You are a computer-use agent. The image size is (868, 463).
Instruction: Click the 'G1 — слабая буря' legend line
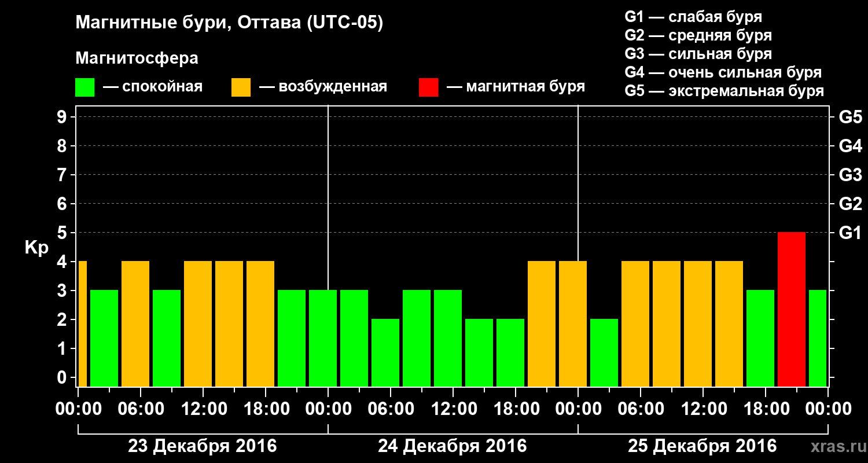[x=693, y=17]
